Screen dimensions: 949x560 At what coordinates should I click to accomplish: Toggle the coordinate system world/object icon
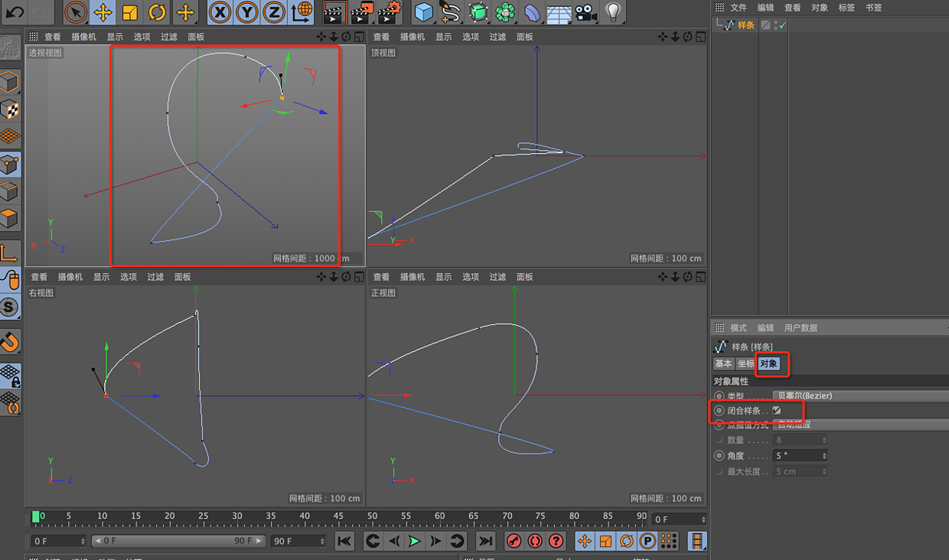(x=302, y=11)
